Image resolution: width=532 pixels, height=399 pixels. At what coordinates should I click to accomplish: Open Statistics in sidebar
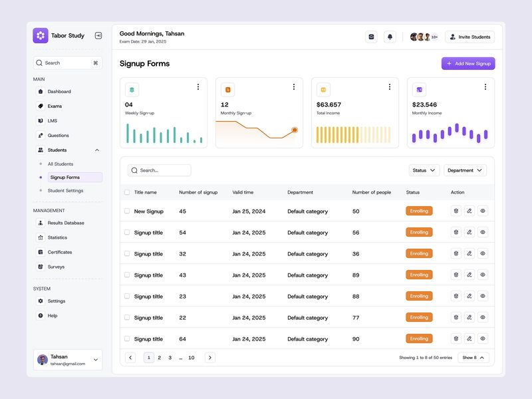tap(57, 237)
